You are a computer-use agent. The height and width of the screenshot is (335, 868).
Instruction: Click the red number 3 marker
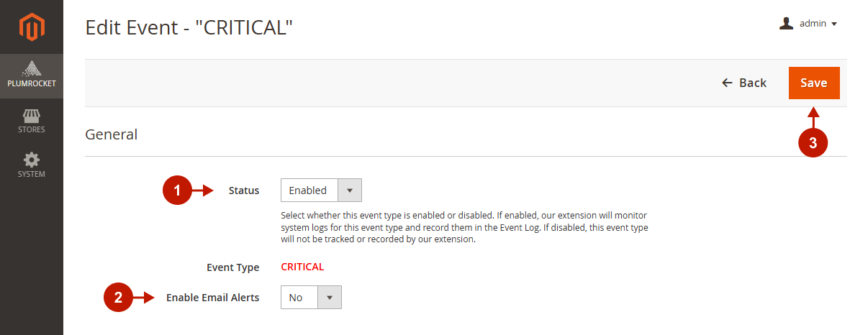click(x=813, y=143)
